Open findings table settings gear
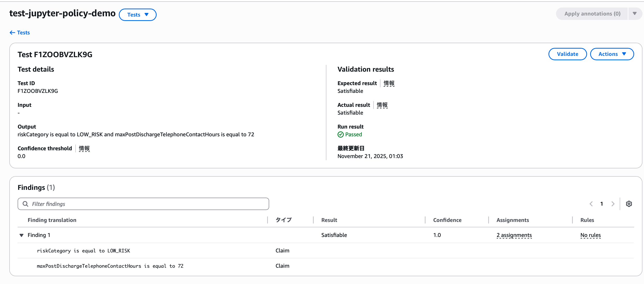Image resolution: width=644 pixels, height=284 pixels. tap(629, 204)
